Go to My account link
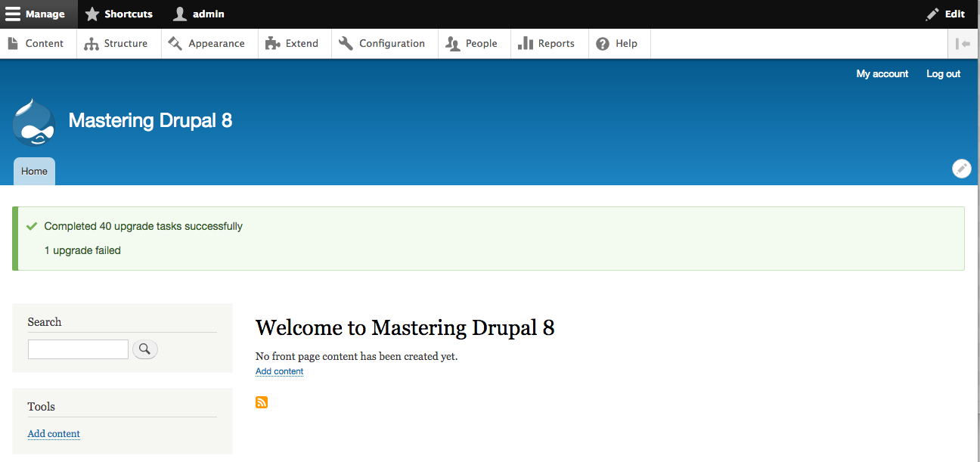980x462 pixels. click(x=882, y=73)
